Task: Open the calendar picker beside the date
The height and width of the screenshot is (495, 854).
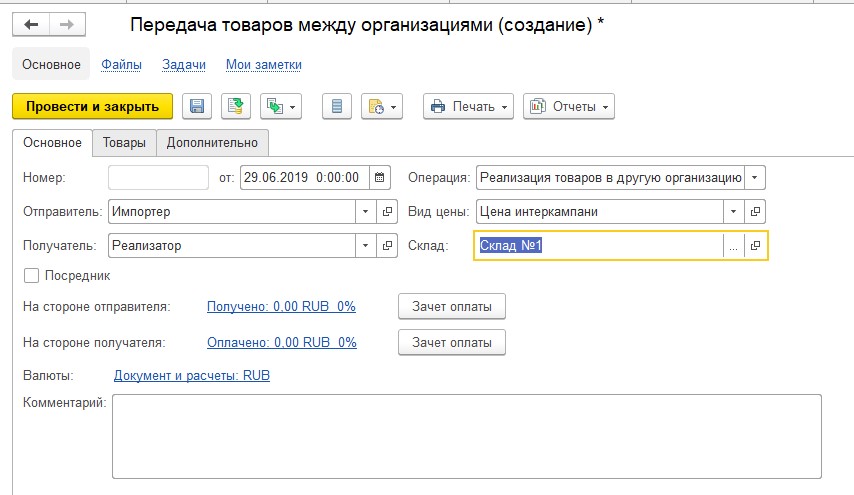Action: 380,178
